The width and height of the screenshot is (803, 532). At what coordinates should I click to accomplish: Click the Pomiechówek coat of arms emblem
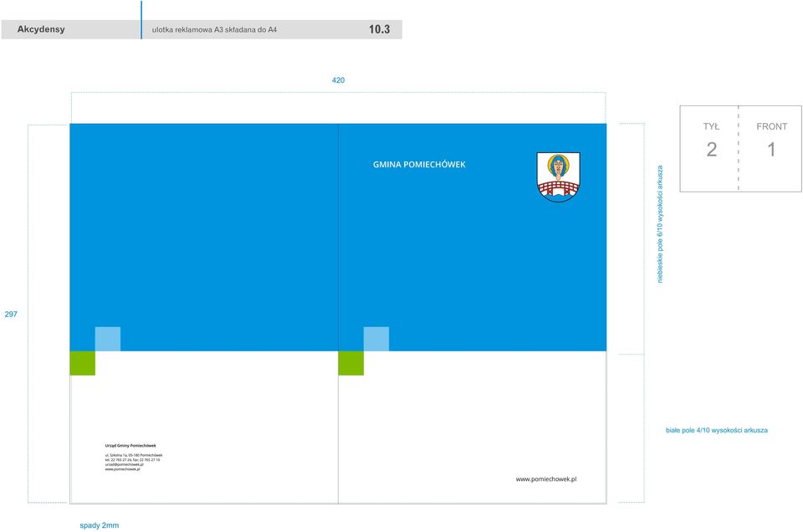[x=558, y=176]
